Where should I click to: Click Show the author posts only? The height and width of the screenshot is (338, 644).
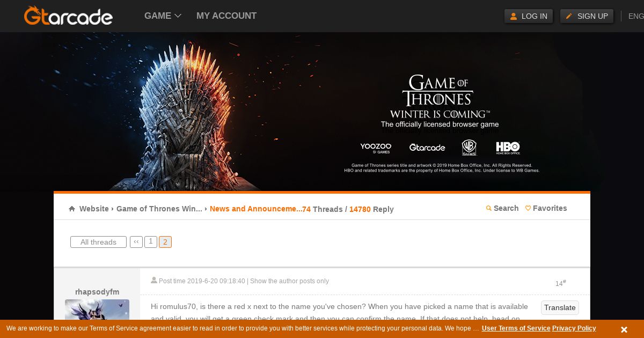tap(289, 281)
